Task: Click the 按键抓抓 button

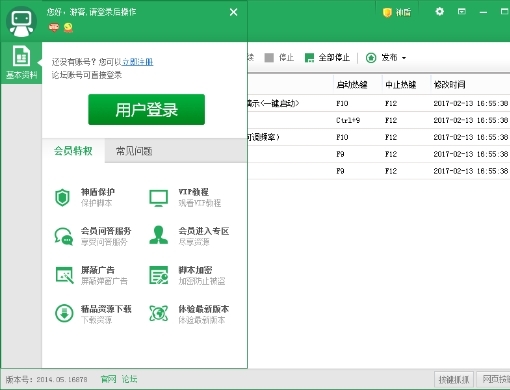Action: pyautogui.click(x=454, y=379)
